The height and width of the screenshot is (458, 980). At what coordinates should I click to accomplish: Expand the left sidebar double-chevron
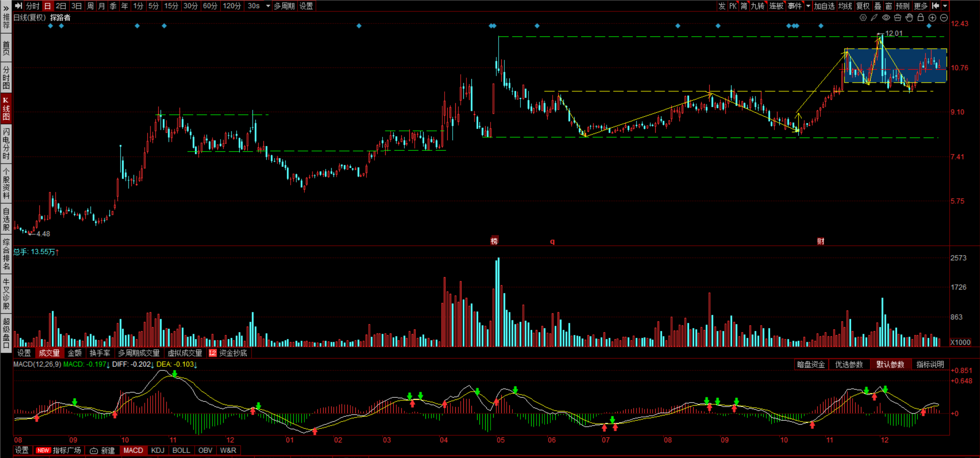click(x=6, y=8)
